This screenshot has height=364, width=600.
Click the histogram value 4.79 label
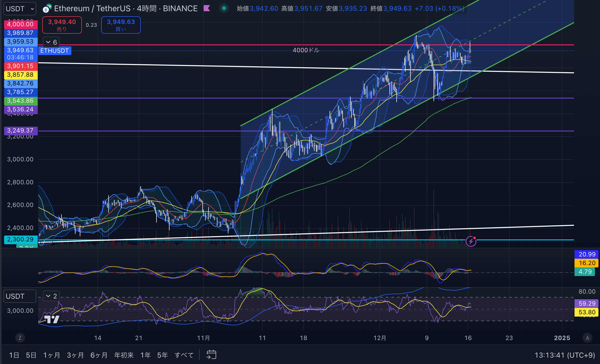585,272
